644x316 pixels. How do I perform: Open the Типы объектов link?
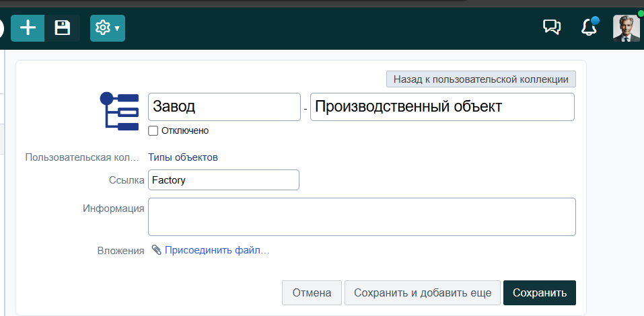point(183,157)
